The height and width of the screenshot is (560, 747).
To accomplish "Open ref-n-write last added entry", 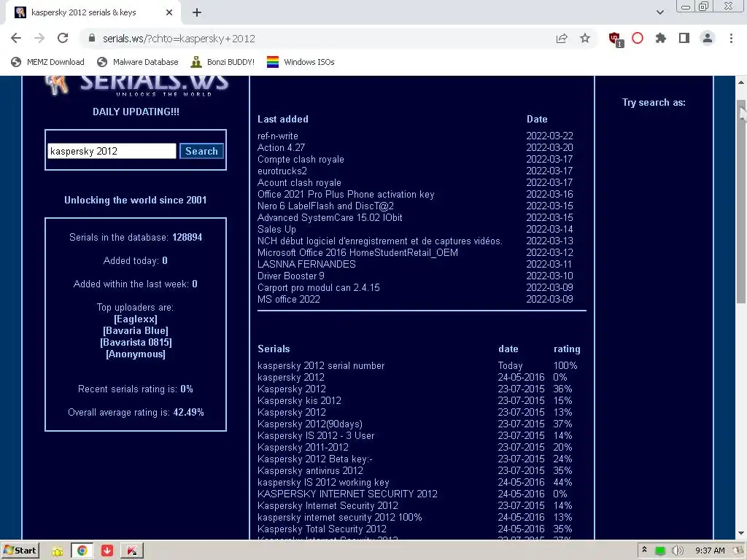I will [278, 136].
